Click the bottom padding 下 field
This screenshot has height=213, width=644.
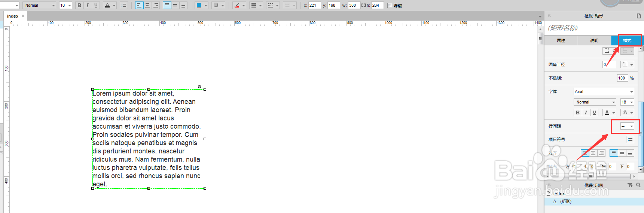pos(630,166)
